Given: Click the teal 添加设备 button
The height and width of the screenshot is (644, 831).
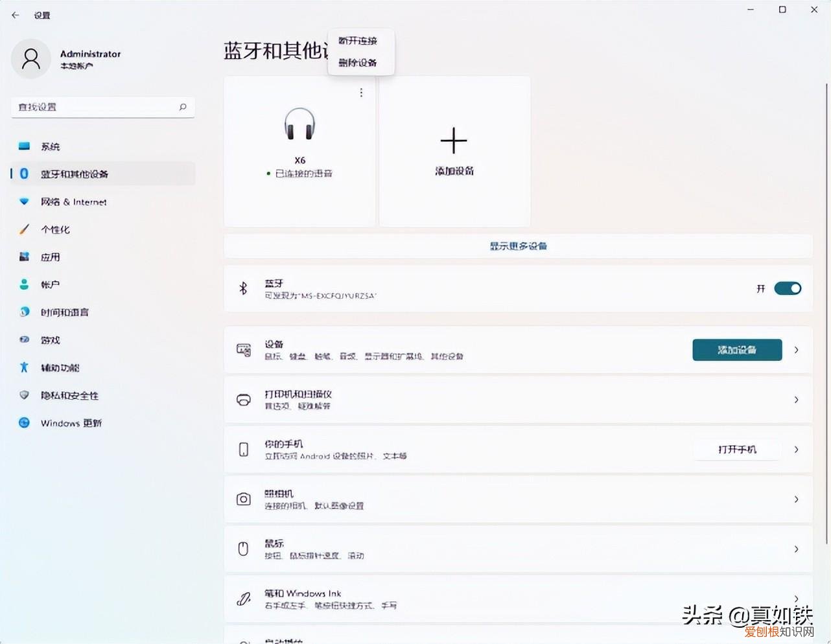Looking at the screenshot, I should coord(737,350).
